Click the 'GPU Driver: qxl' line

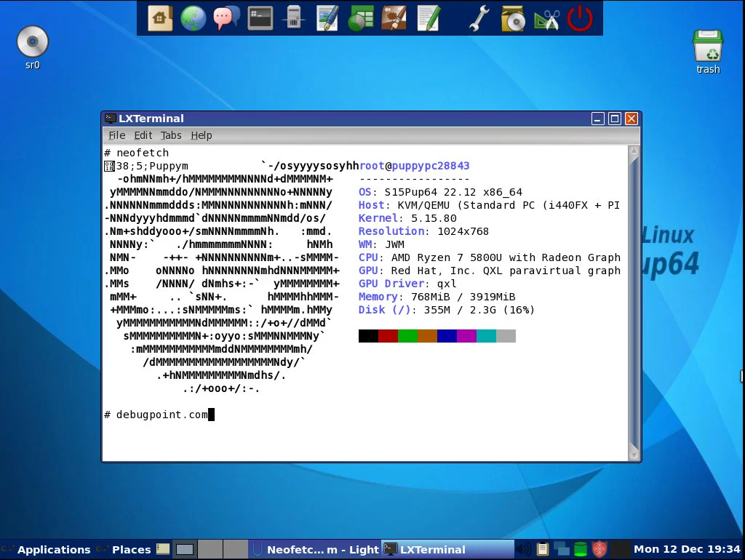407,284
